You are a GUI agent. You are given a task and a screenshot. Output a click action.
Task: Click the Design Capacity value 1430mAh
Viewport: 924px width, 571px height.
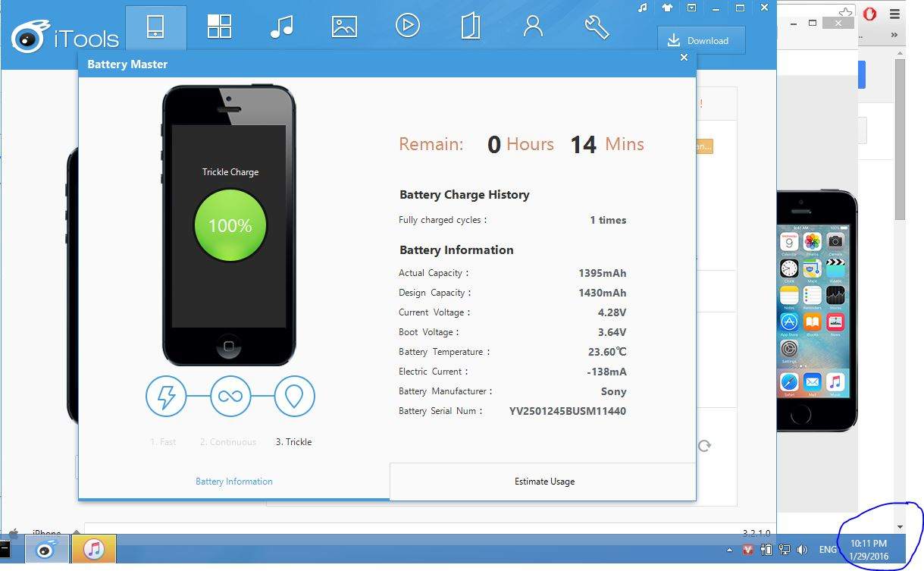click(x=603, y=293)
